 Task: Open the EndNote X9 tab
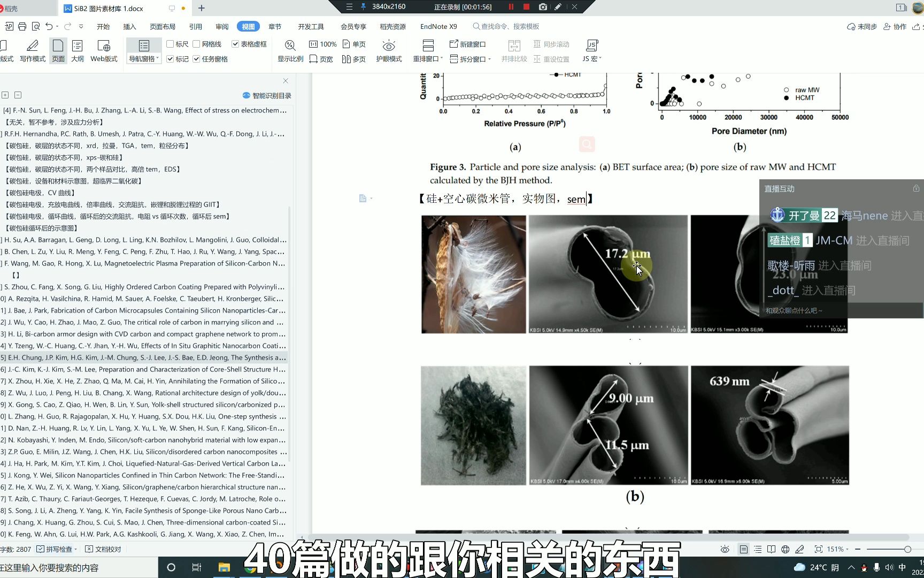tap(438, 26)
